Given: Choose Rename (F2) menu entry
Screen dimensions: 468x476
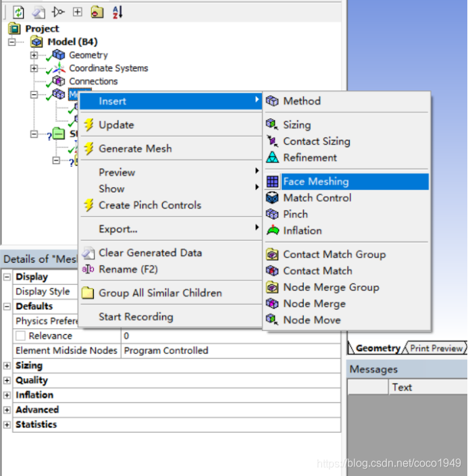Looking at the screenshot, I should [171, 269].
